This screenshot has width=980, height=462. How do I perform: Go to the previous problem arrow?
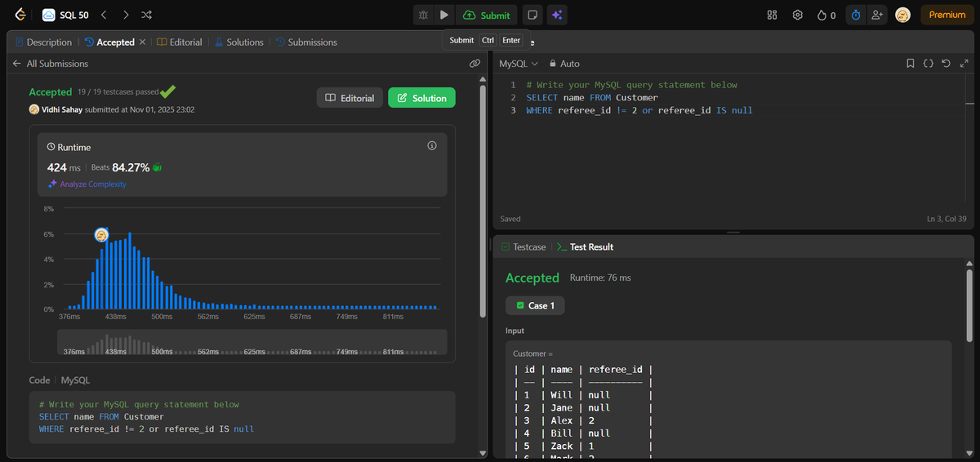(104, 15)
